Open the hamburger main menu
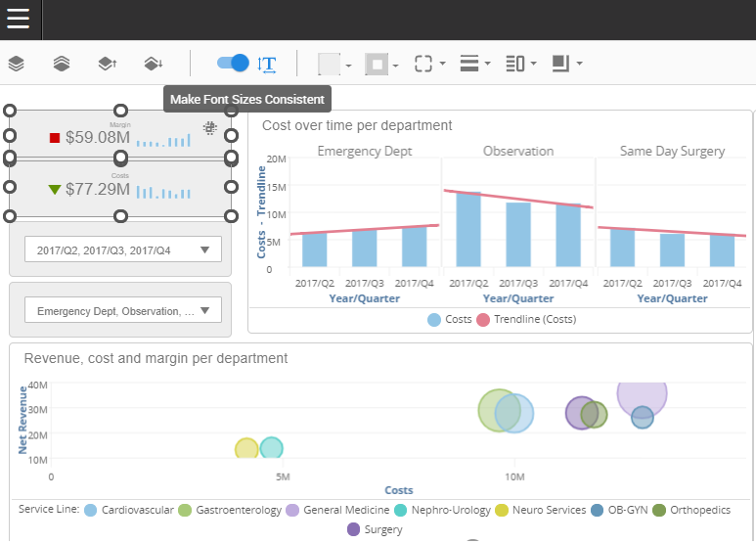This screenshot has width=756, height=544. coord(20,19)
